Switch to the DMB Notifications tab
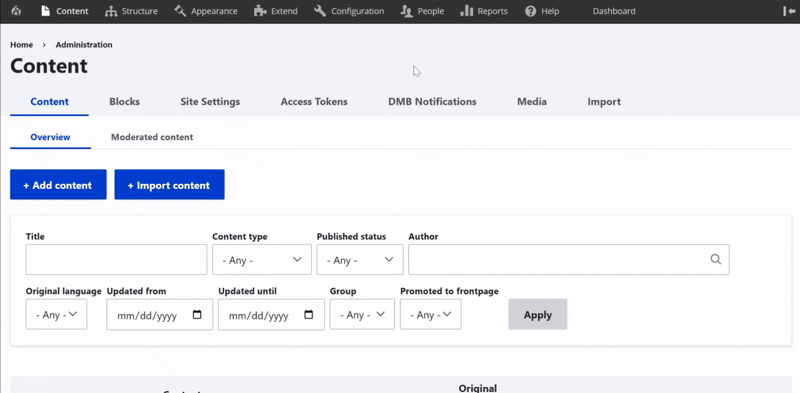The image size is (800, 393). [x=432, y=102]
